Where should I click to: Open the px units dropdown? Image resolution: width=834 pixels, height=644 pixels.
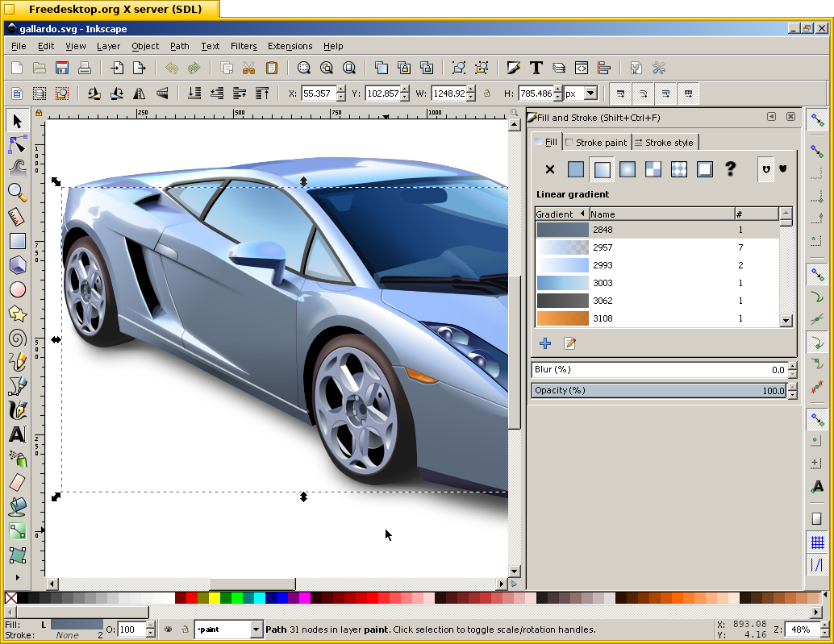point(590,94)
